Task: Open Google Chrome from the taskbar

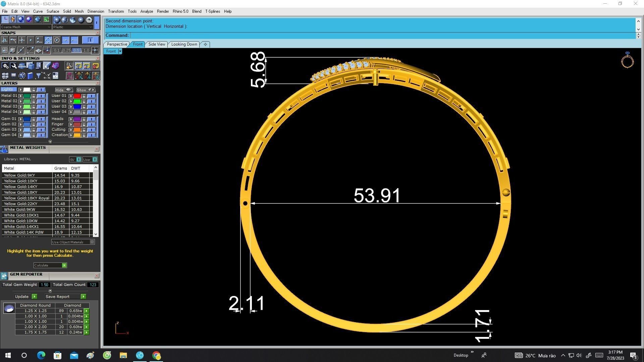Action: (156, 355)
